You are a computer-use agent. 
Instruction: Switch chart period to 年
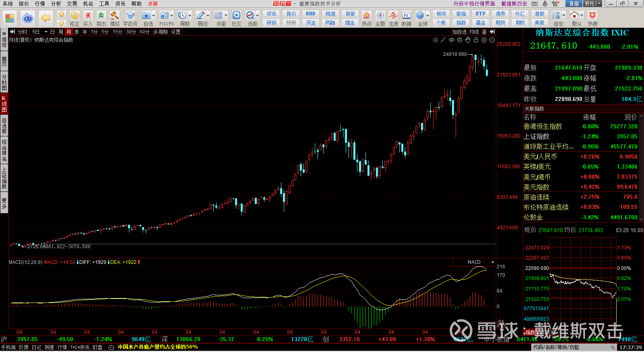click(85, 32)
